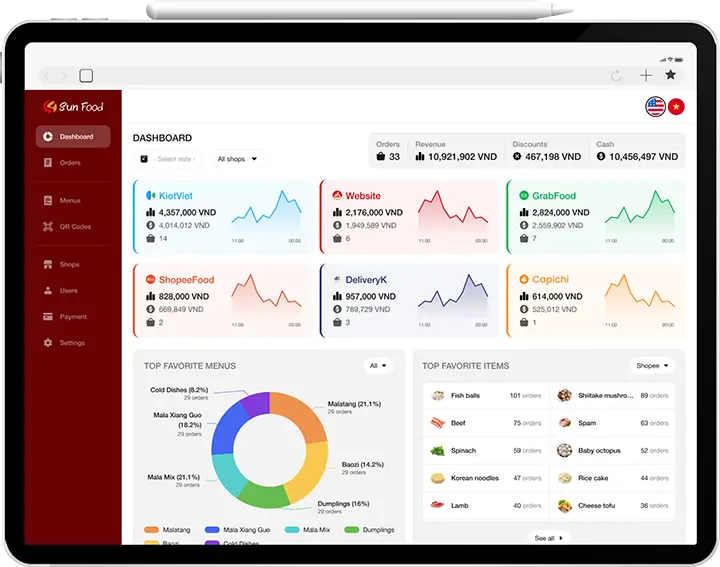Click the browser new tab plus icon
This screenshot has width=720, height=567.
645,75
